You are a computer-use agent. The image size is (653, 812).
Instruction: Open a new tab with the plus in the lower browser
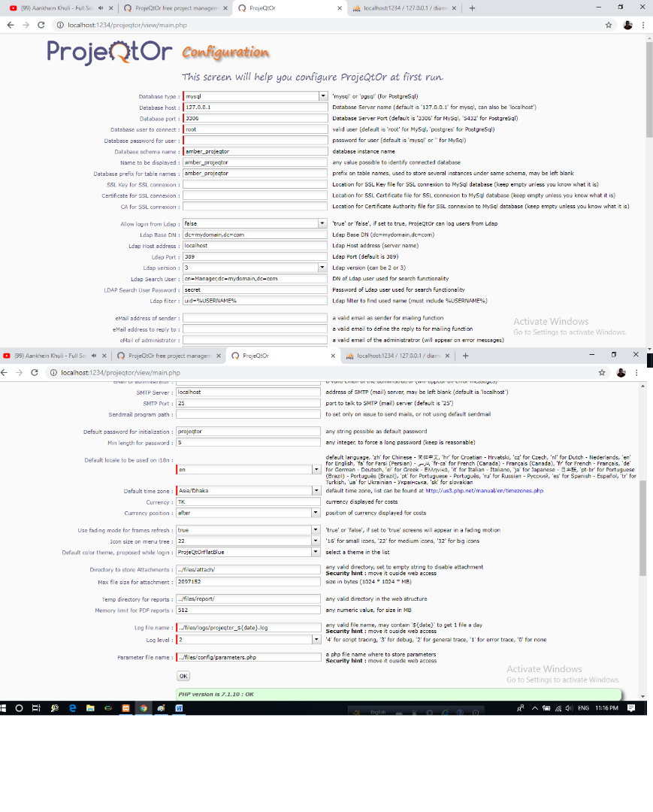coord(465,356)
